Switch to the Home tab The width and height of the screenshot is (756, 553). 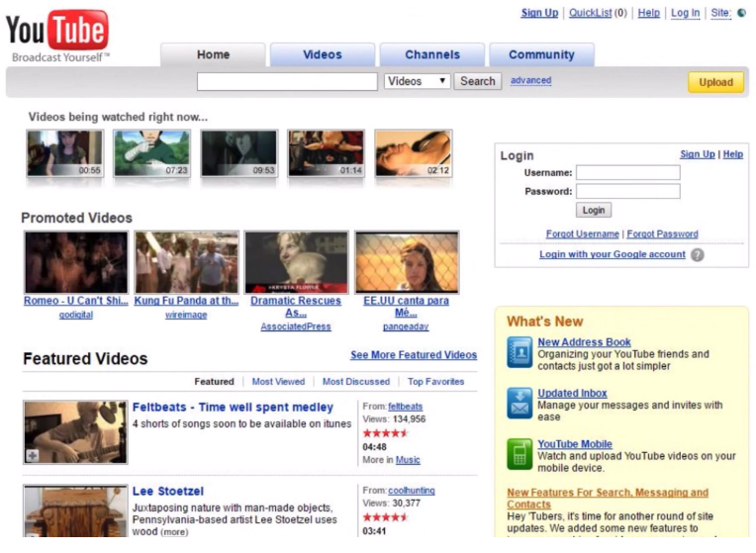click(x=213, y=54)
